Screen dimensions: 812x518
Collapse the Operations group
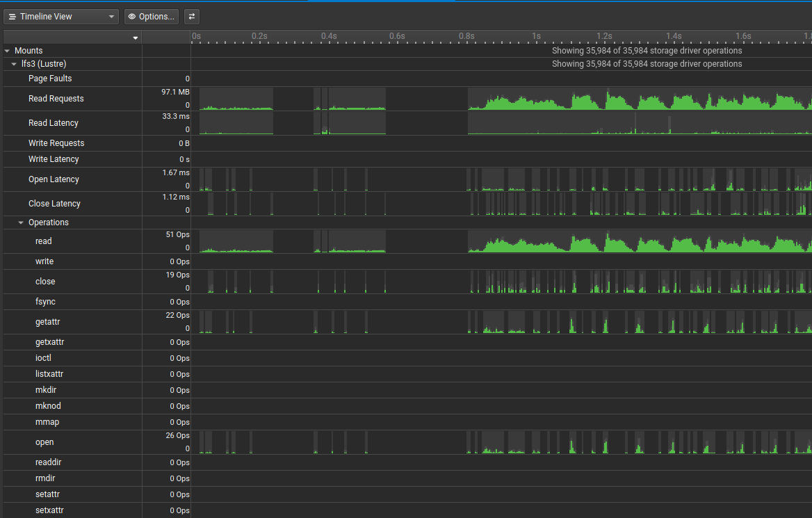pyautogui.click(x=21, y=222)
